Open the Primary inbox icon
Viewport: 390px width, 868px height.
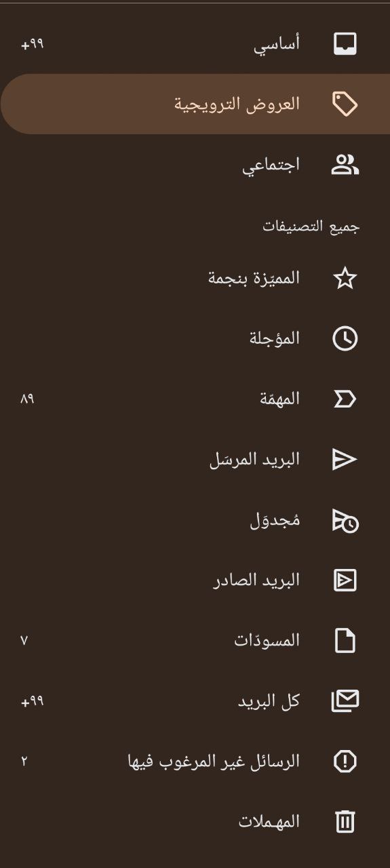345,44
